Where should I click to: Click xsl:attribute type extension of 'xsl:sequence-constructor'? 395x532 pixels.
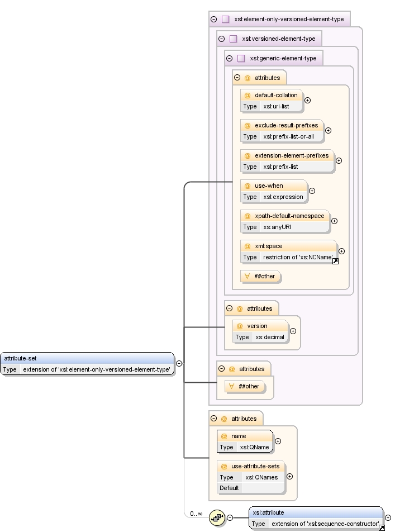coord(325,524)
